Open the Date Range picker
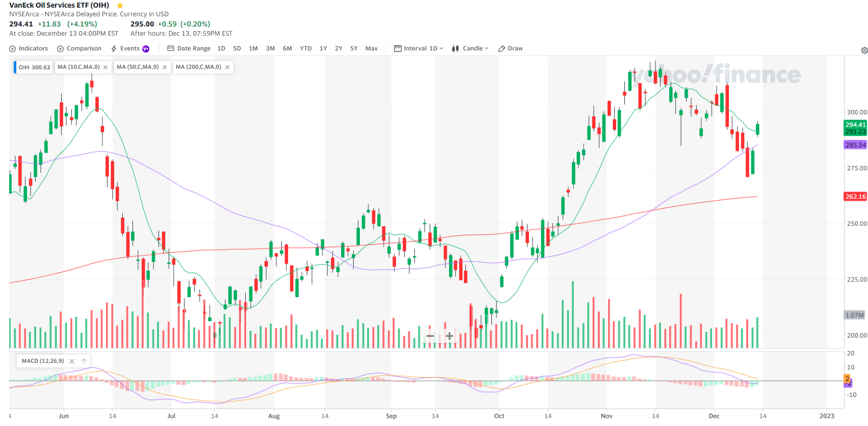 (x=189, y=48)
